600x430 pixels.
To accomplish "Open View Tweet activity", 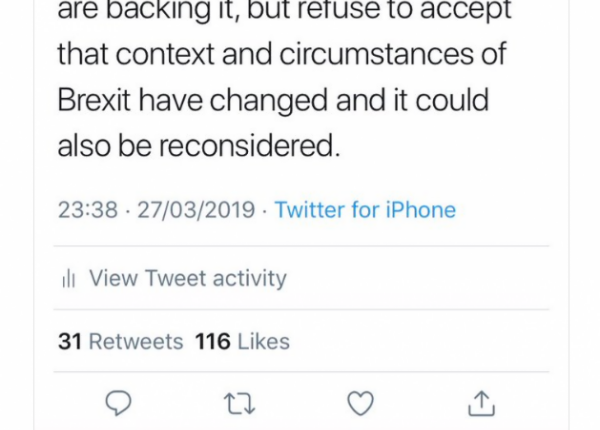I will (187, 278).
